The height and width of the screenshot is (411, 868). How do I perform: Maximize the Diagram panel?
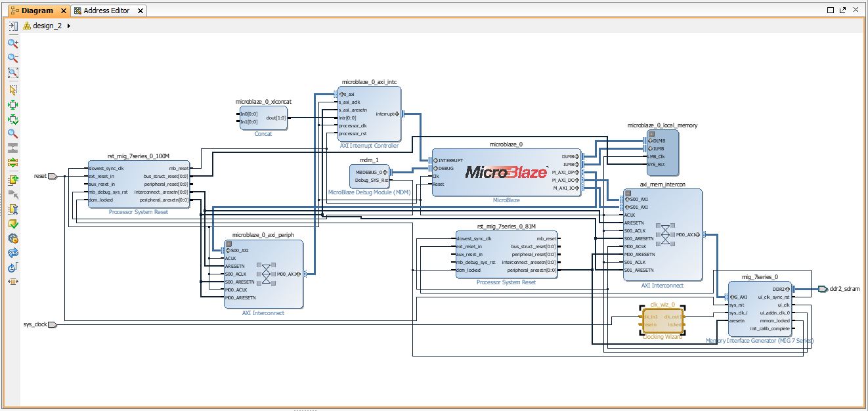pos(831,10)
